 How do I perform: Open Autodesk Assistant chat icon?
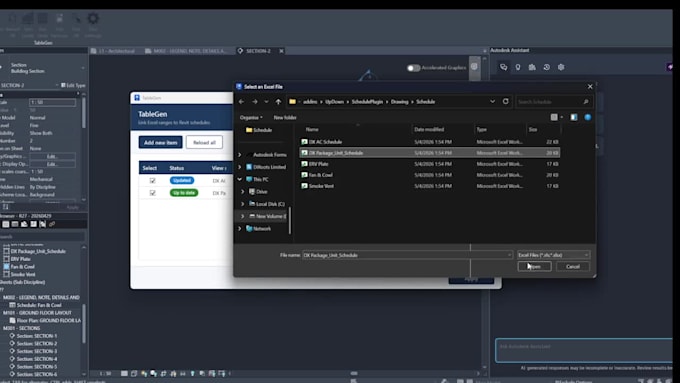[503, 67]
